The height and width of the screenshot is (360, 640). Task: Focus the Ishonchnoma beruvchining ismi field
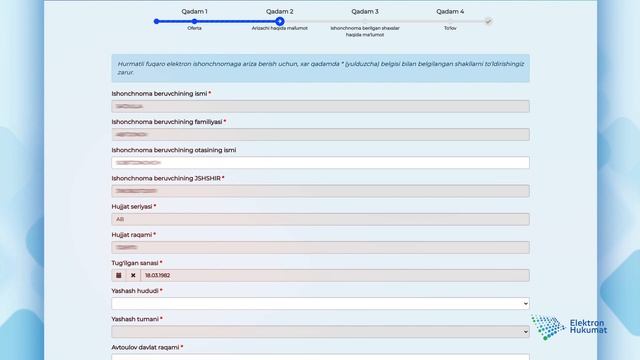point(320,106)
